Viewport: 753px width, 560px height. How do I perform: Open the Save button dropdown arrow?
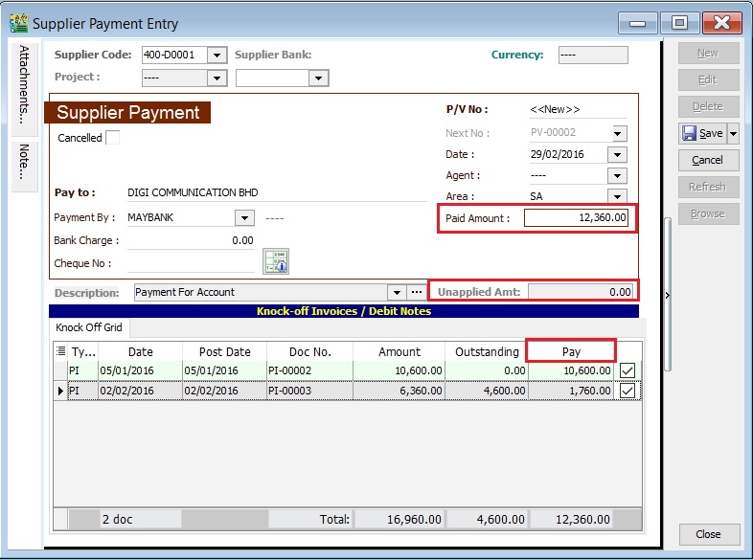coord(733,133)
